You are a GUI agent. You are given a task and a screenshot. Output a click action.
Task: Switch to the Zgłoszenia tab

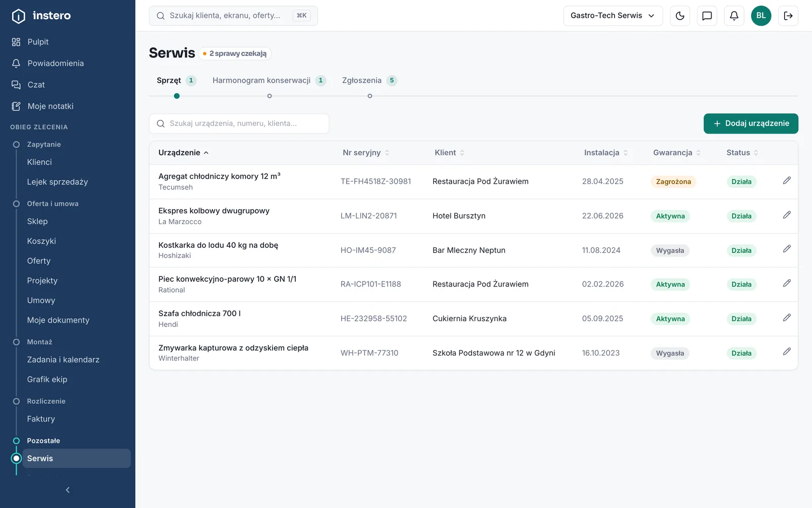pyautogui.click(x=369, y=80)
